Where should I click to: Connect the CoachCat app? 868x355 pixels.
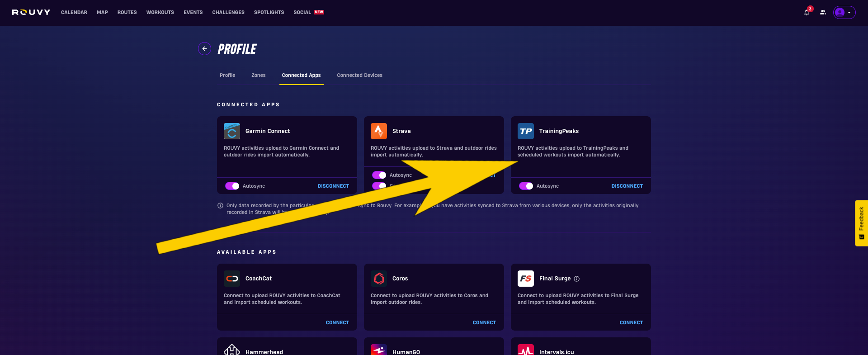[x=337, y=322]
